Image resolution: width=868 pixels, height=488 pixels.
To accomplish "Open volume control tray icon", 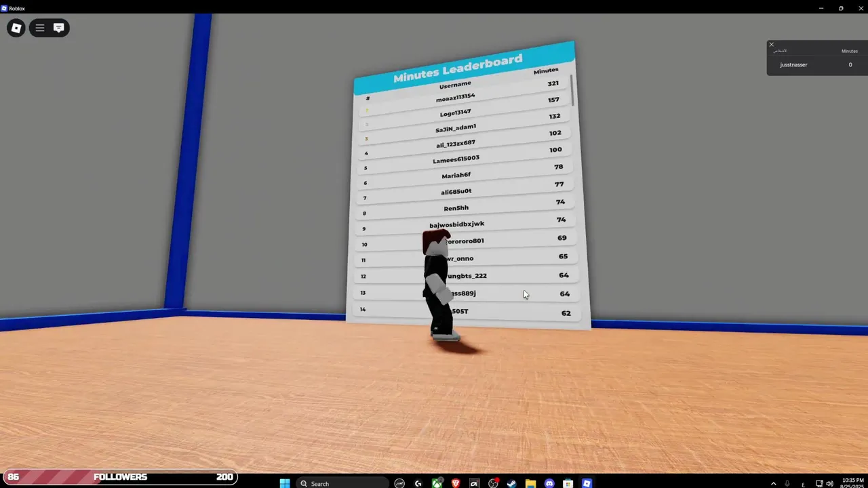I will coord(829,483).
